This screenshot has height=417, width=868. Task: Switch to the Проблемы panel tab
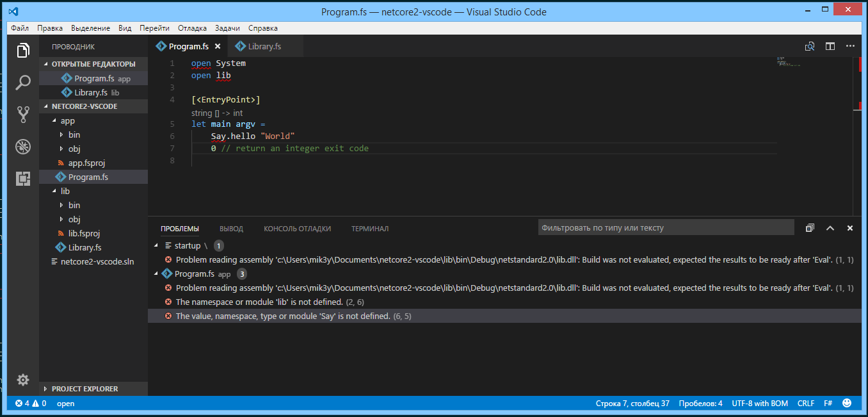[x=180, y=229]
